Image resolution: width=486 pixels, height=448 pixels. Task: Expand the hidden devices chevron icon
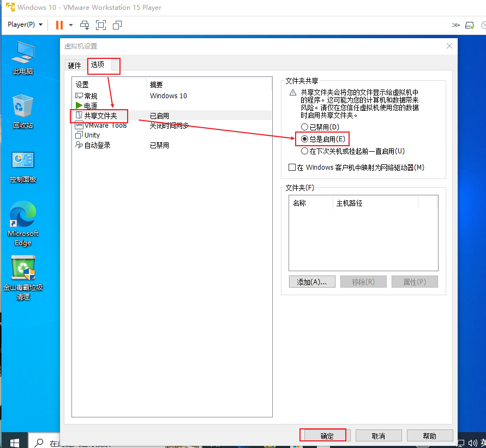[x=455, y=25]
